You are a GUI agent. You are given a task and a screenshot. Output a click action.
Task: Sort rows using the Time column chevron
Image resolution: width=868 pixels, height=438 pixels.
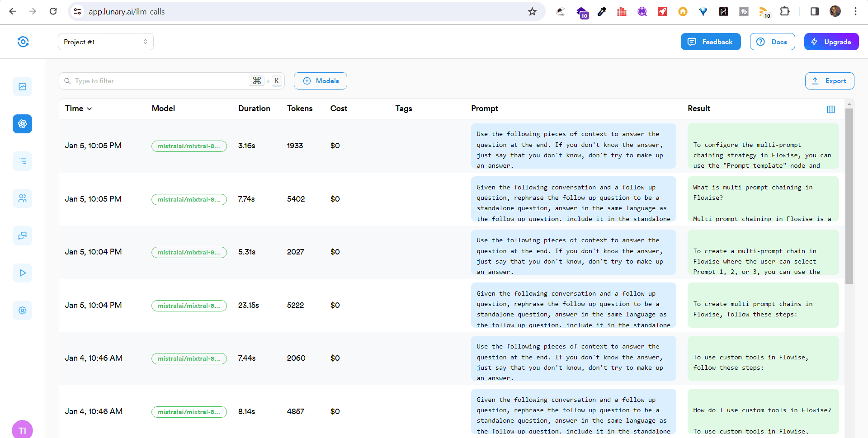pos(90,108)
